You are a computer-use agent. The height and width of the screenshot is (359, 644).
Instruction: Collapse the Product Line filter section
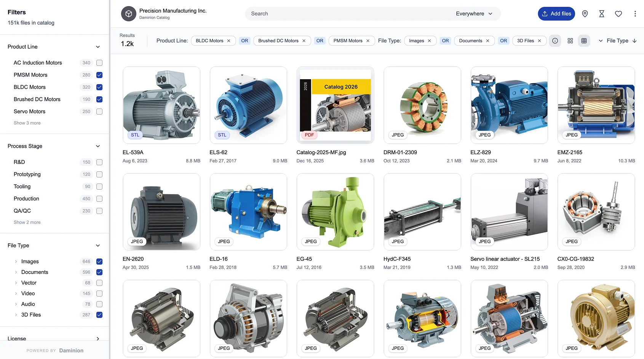98,47
